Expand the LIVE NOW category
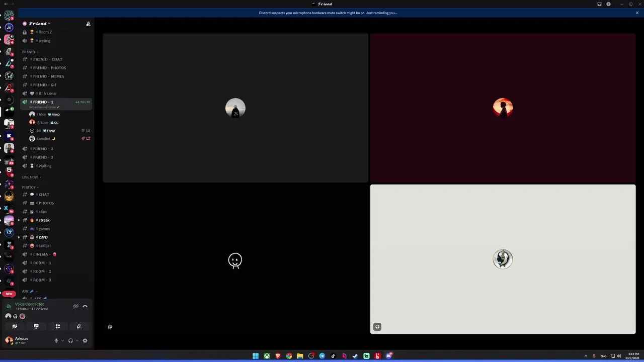This screenshot has height=362, width=644. coord(32,177)
